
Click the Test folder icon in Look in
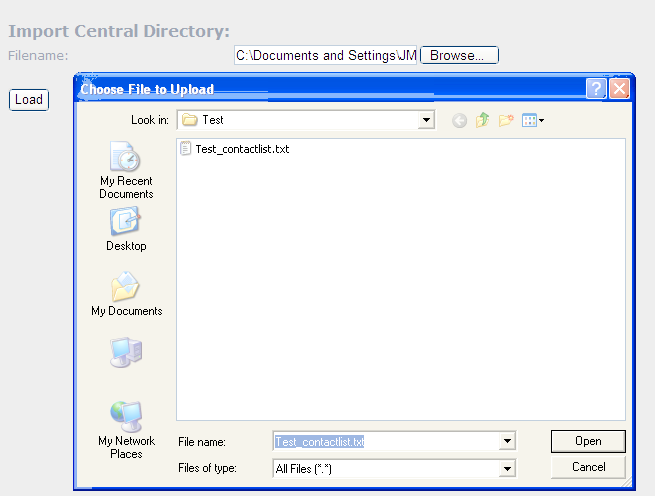pyautogui.click(x=190, y=120)
